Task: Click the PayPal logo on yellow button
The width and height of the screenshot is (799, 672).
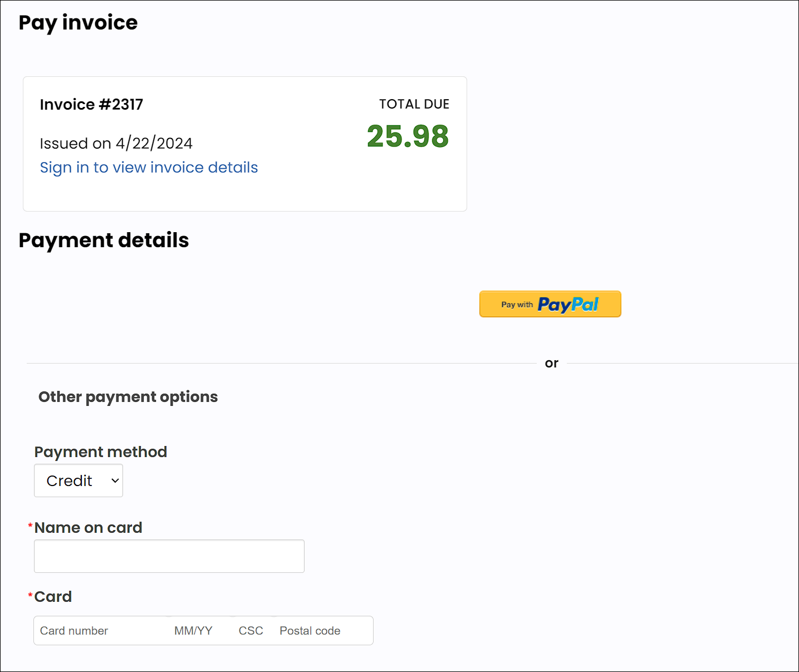Action: point(568,305)
